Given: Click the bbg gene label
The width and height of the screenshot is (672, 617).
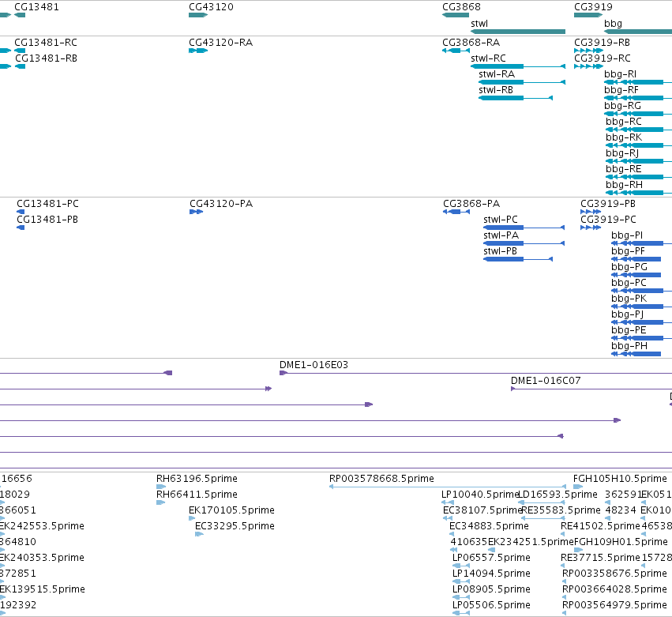Looking at the screenshot, I should click(613, 24).
